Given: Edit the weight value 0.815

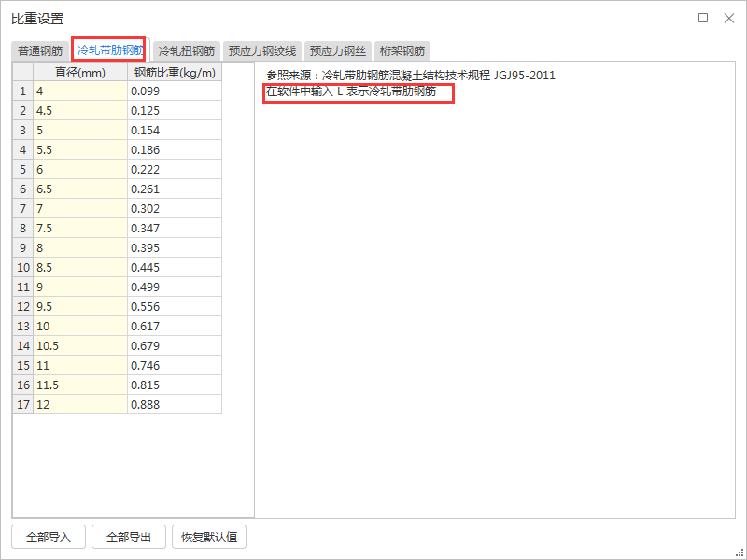Looking at the screenshot, I should (x=175, y=385).
